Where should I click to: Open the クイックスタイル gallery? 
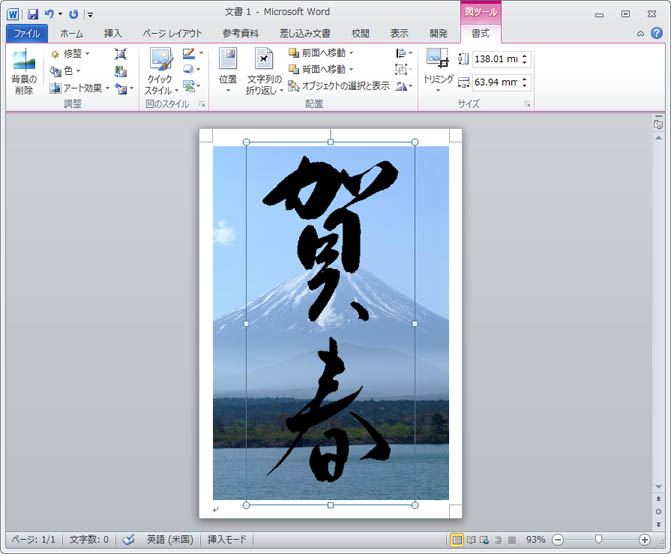click(x=159, y=72)
